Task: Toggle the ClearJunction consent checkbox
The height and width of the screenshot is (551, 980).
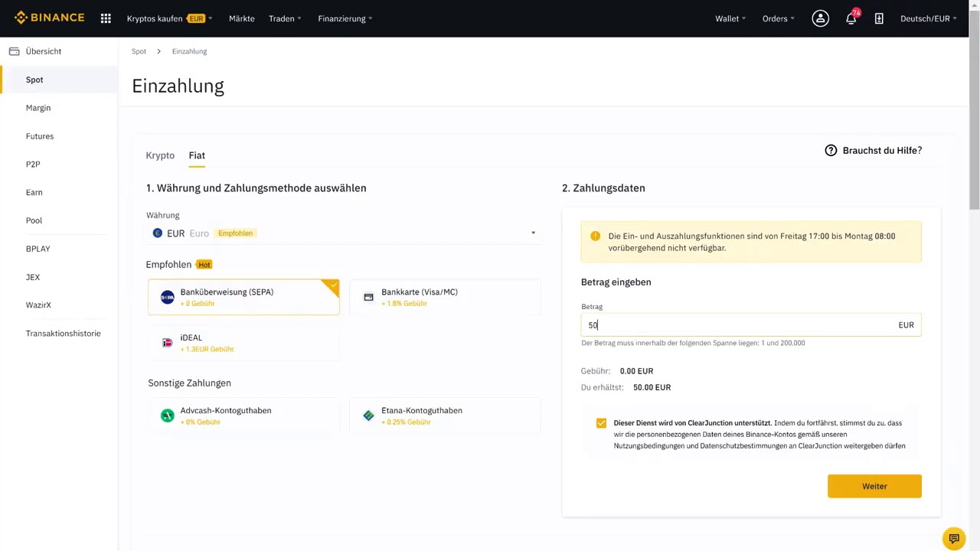Action: click(x=601, y=423)
